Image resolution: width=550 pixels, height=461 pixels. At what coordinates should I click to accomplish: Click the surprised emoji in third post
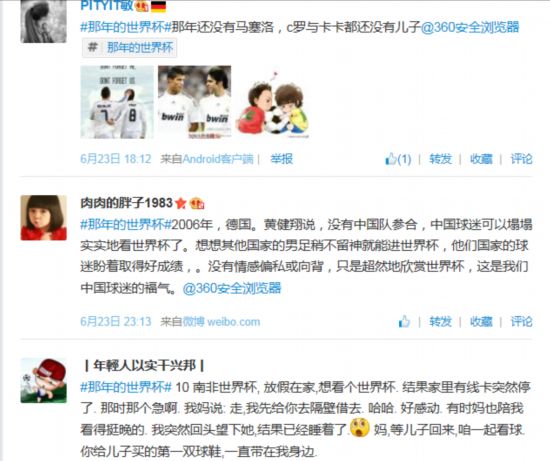click(360, 428)
